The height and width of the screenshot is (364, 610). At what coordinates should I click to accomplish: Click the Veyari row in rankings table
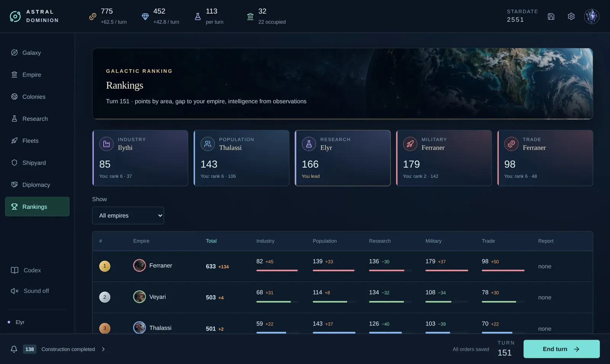(342, 297)
